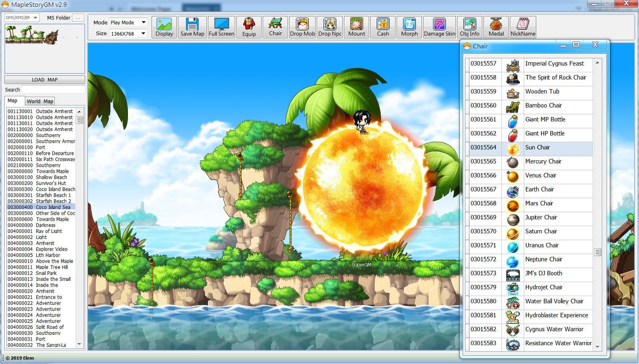This screenshot has height=364, width=639.
Task: Select the Survivor's Hut map row
Action: (x=41, y=183)
